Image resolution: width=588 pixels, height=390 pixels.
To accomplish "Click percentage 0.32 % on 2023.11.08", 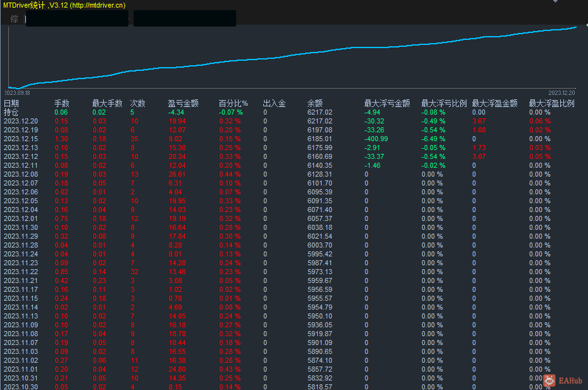I will coord(230,334).
